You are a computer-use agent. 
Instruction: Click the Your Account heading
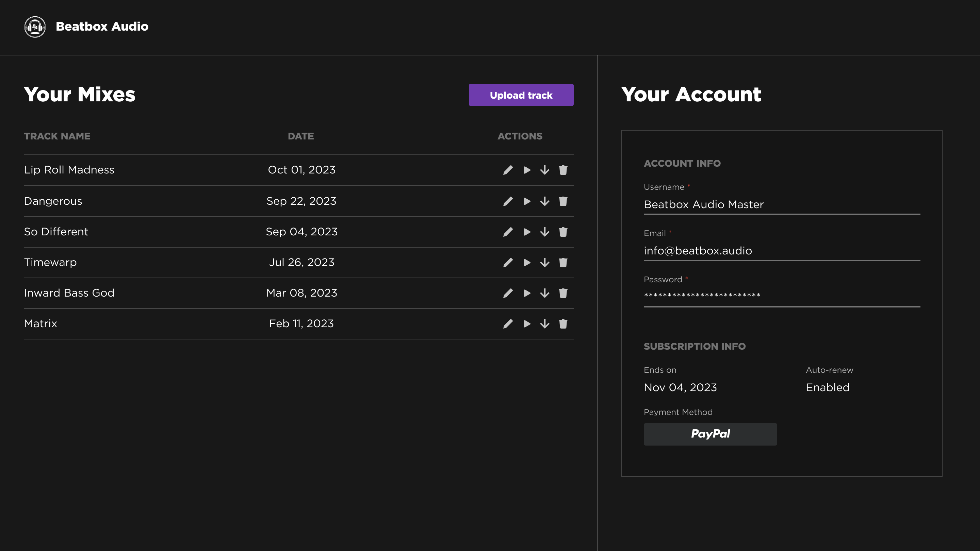pos(691,94)
